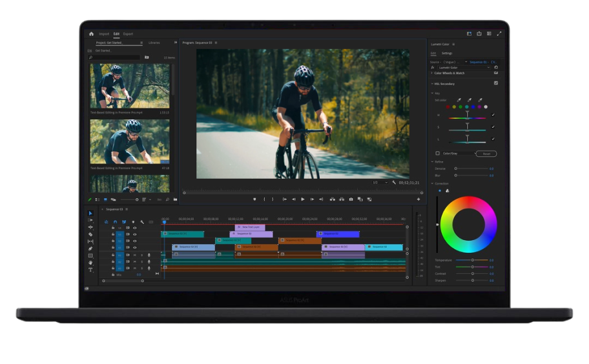The height and width of the screenshot is (364, 589).
Task: Select the Type tool
Action: 90,270
